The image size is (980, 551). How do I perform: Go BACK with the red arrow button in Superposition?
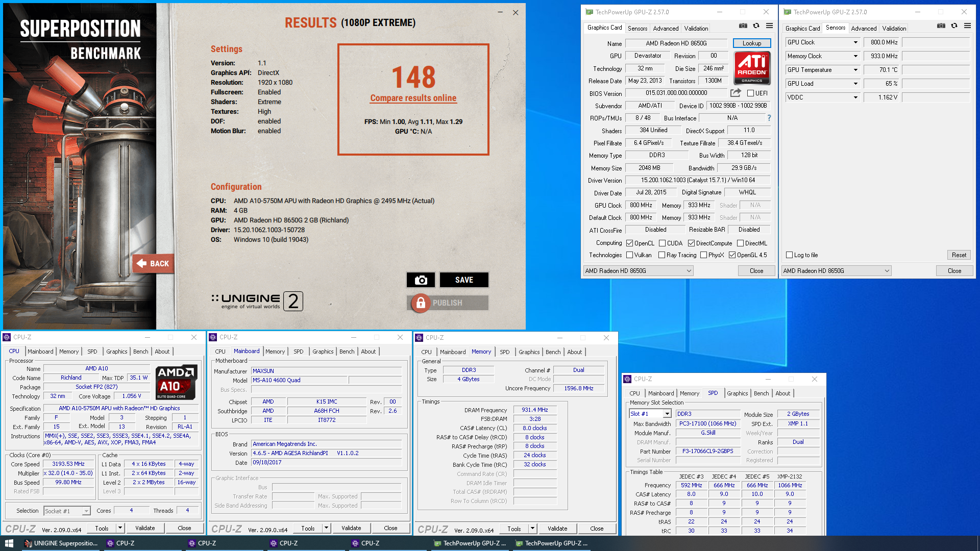click(x=153, y=264)
